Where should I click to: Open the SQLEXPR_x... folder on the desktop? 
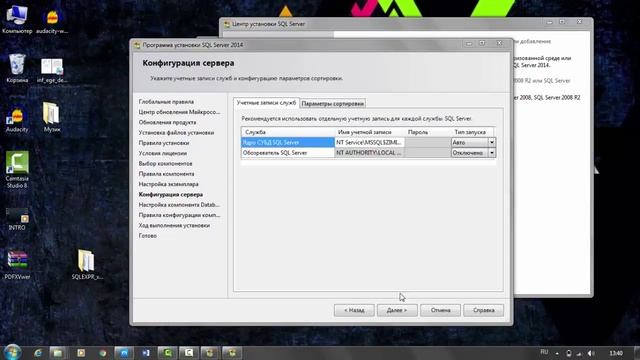click(x=87, y=264)
